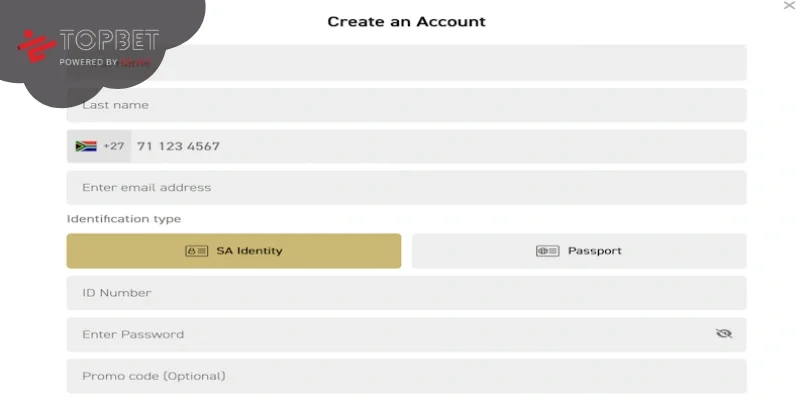The height and width of the screenshot is (400, 800).
Task: Select Passport as identification type
Action: 579,251
